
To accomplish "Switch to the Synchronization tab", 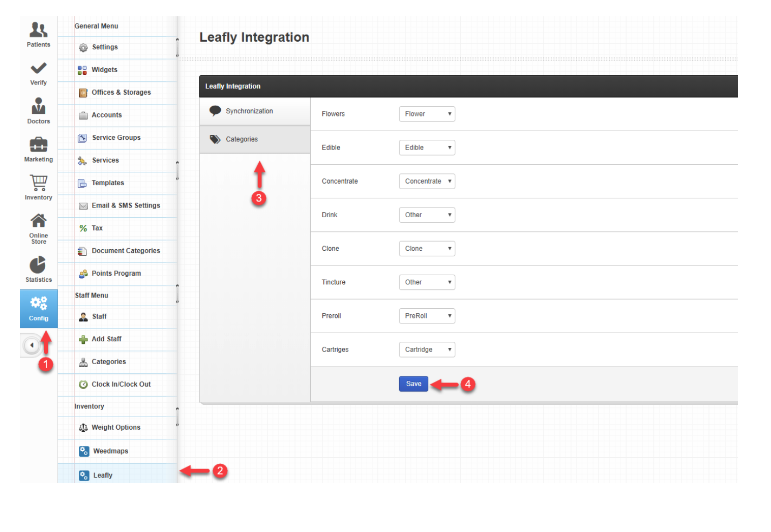I will click(255, 111).
